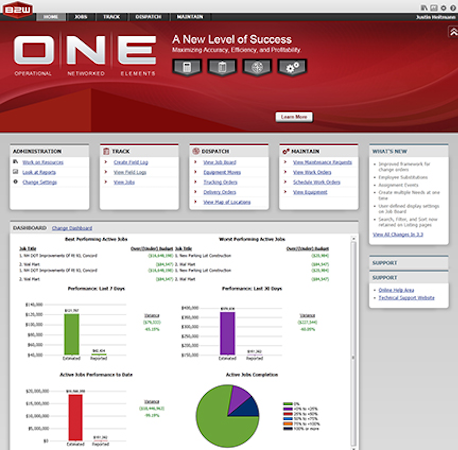Open the View Equipment link
The image size is (458, 450).
(x=310, y=192)
